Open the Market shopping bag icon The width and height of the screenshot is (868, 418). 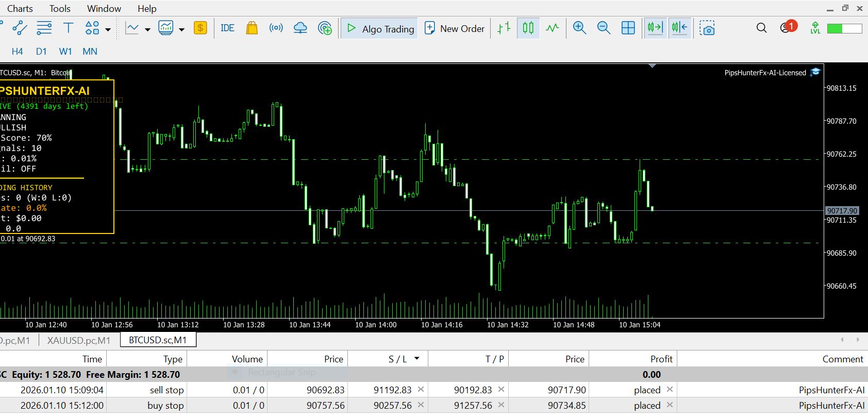[252, 28]
